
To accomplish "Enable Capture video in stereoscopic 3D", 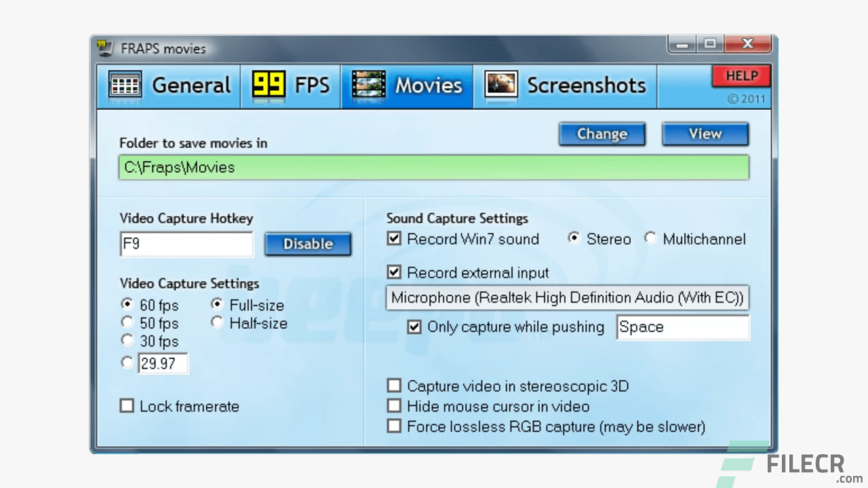I will (395, 385).
